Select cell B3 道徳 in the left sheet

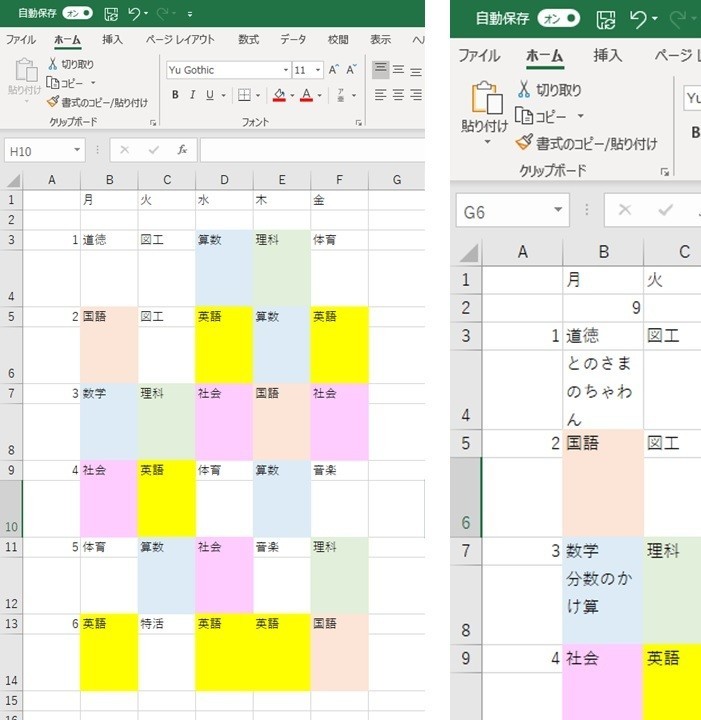click(109, 240)
